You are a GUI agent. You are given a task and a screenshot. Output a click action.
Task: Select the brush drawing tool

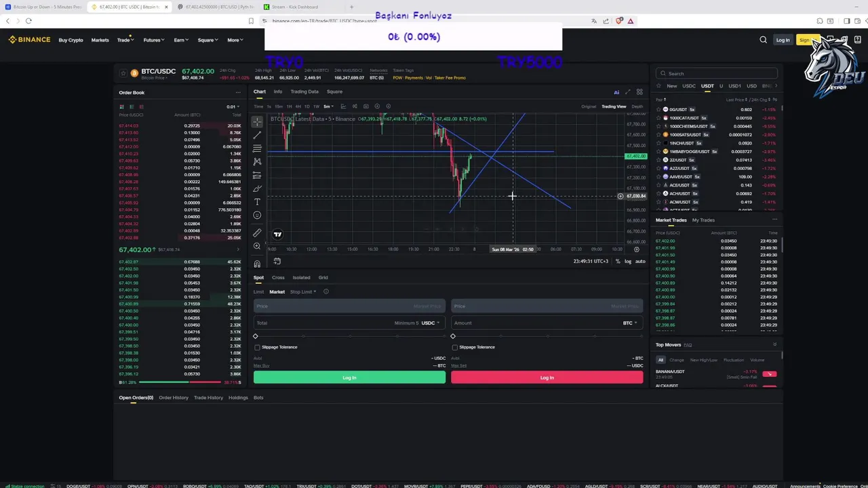click(x=257, y=188)
